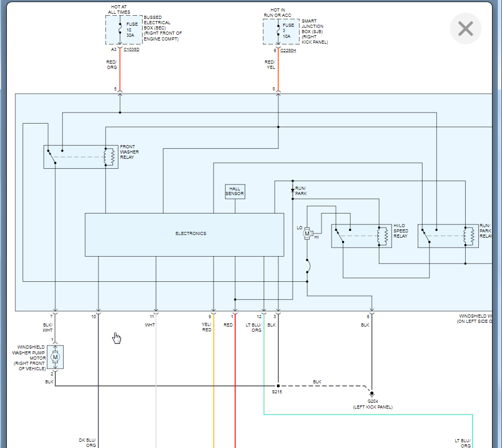Click the Fuse 3 10A symbol
The width and height of the screenshot is (502, 448).
click(x=278, y=30)
